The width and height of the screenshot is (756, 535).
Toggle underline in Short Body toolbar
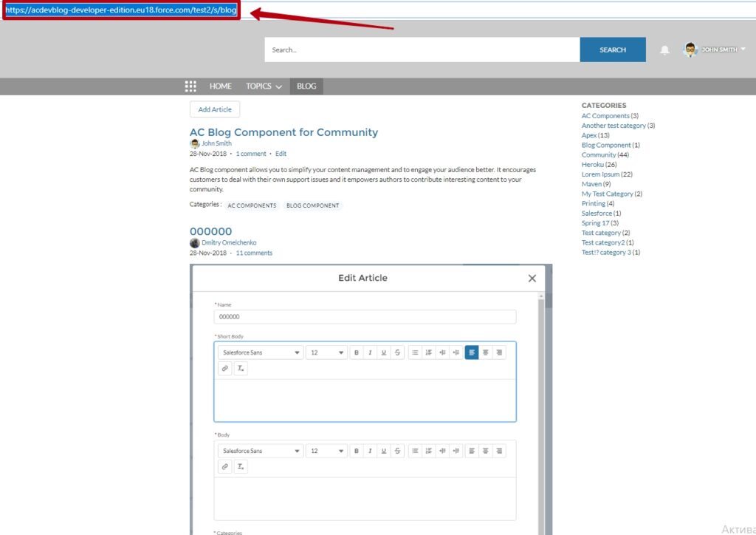coord(384,352)
